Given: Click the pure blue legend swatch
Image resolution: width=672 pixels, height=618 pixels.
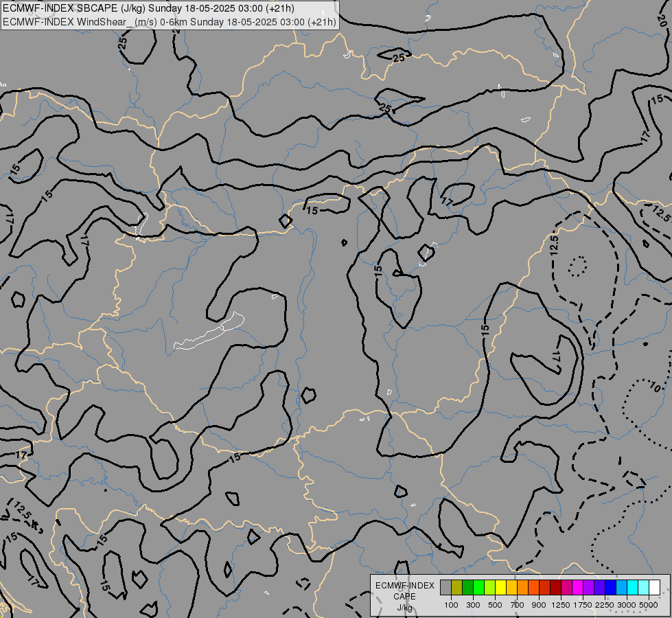Looking at the screenshot, I should 611,587.
